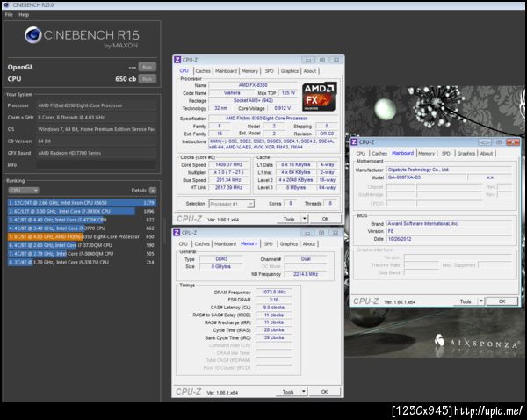
Task: Switch to Graphics tab in Memory CPU-Z window
Action: pyautogui.click(x=289, y=243)
